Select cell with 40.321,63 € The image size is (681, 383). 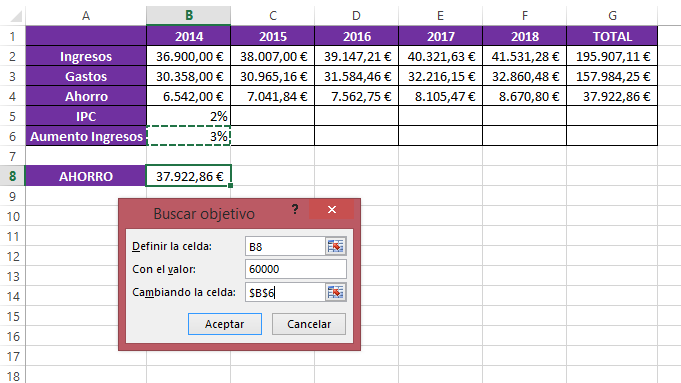coord(440,56)
